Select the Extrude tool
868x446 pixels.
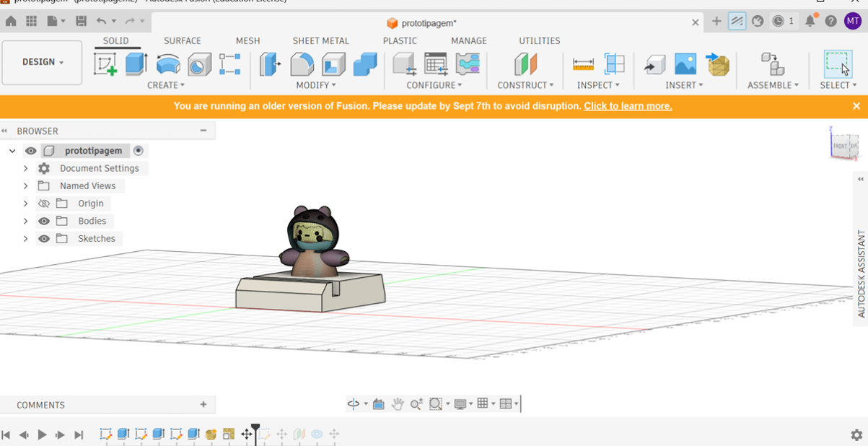(x=136, y=64)
